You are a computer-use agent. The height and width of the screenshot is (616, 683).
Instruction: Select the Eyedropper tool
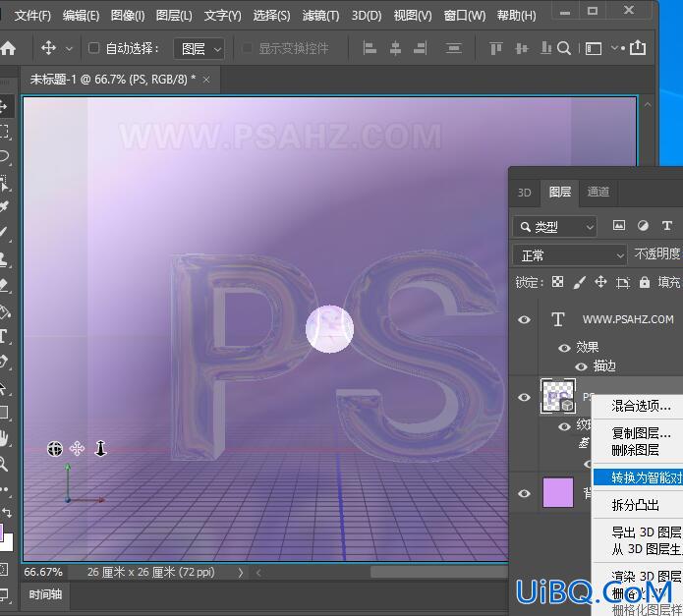click(x=4, y=206)
